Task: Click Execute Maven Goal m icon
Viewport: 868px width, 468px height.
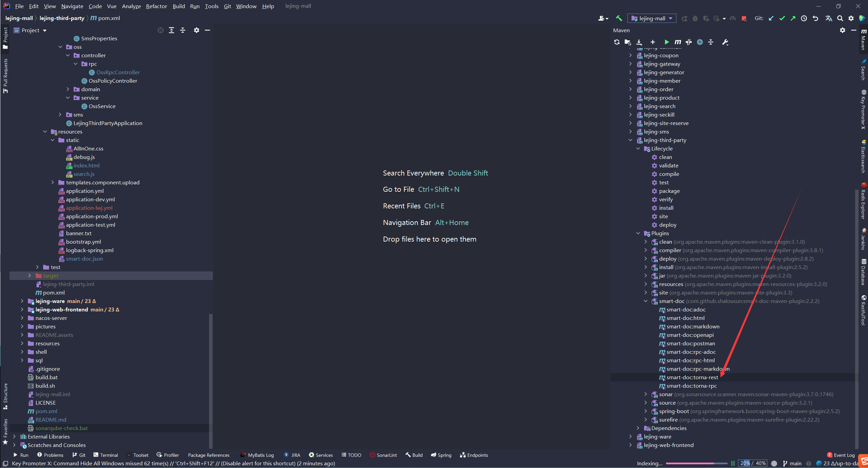Action: 678,42
